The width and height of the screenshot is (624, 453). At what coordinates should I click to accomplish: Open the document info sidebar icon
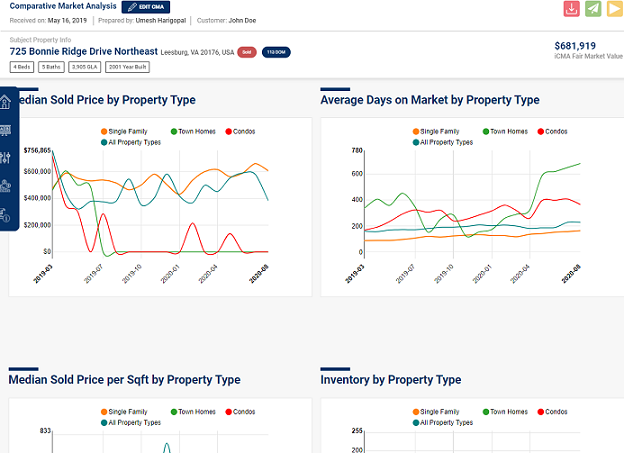5,215
